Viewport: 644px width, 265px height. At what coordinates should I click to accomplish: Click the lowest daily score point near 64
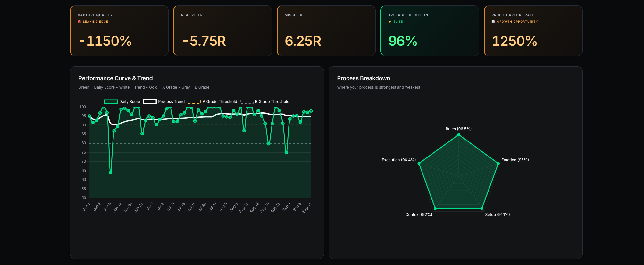111,173
